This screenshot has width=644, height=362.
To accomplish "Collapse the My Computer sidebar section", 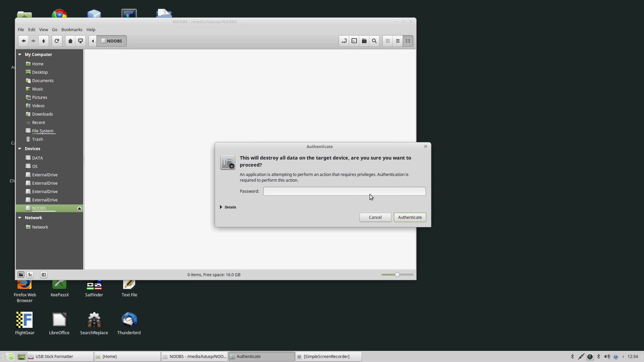I will coord(20,54).
